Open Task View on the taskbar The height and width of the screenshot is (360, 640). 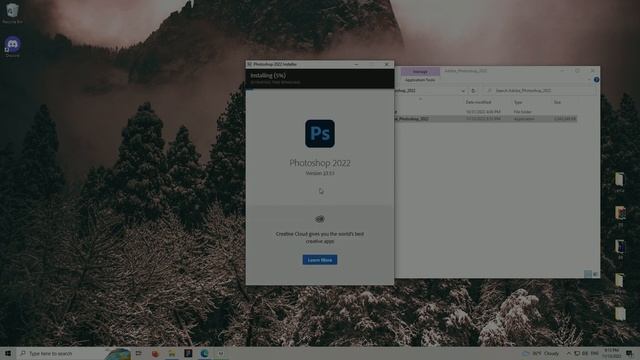139,353
